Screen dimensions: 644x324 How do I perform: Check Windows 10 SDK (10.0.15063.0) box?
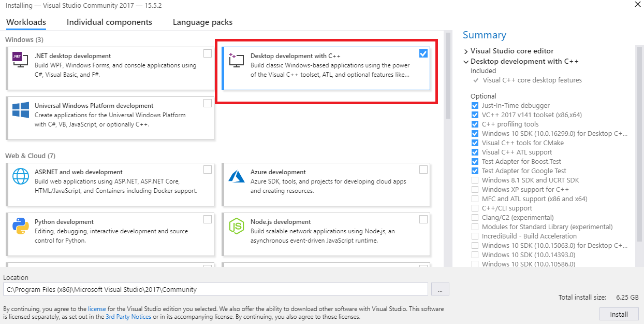pyautogui.click(x=475, y=246)
